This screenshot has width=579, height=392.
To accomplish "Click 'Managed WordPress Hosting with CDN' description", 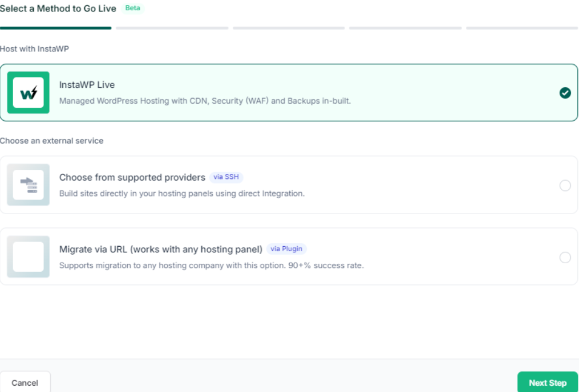I will pyautogui.click(x=205, y=101).
